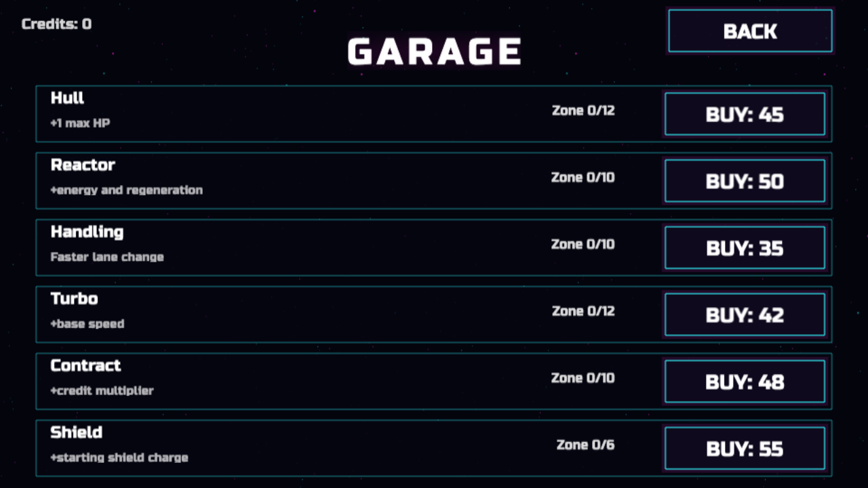Buy the Reactor upgrade for 50
Viewport: 868px width, 488px height.
[745, 182]
